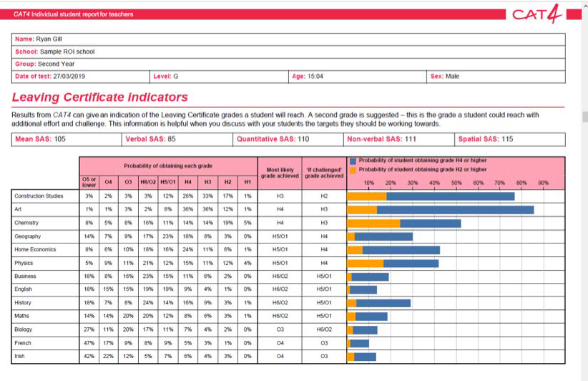Viewport: 588px width, 381px height.
Task: Click Construction Studies' 33% H3 cell
Action: coord(207,196)
